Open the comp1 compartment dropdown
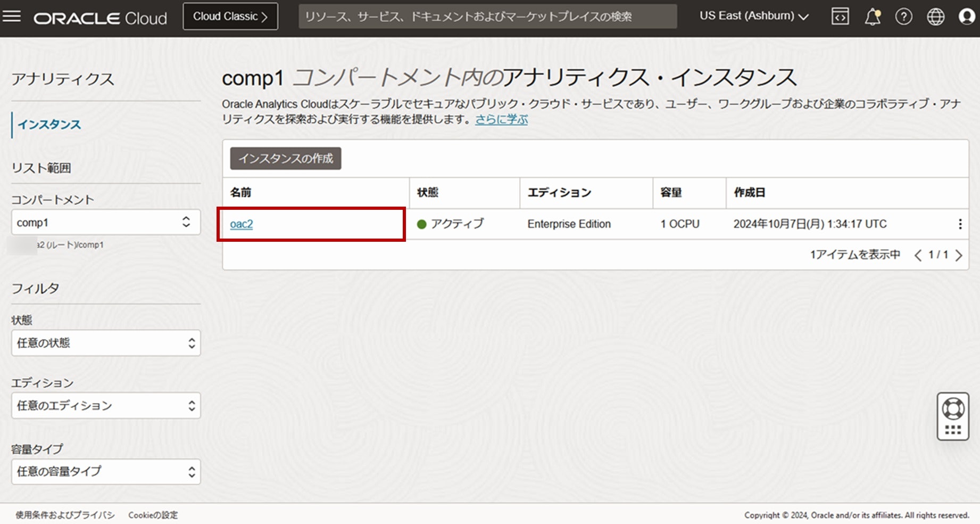 pos(106,222)
